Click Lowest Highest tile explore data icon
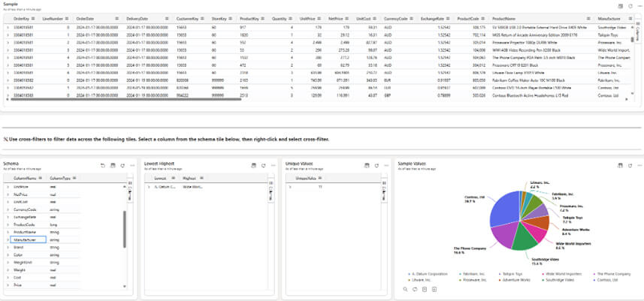644x301 pixels. coord(253,166)
